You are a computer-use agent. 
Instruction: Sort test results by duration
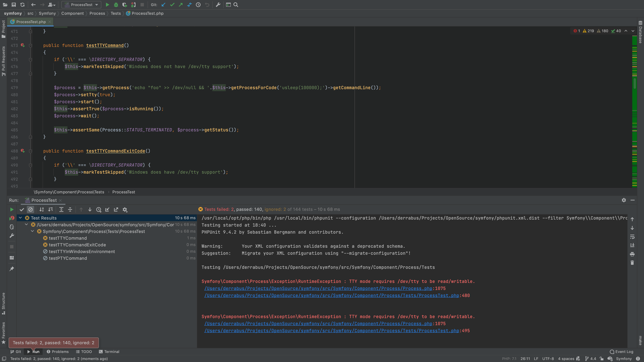click(50, 210)
